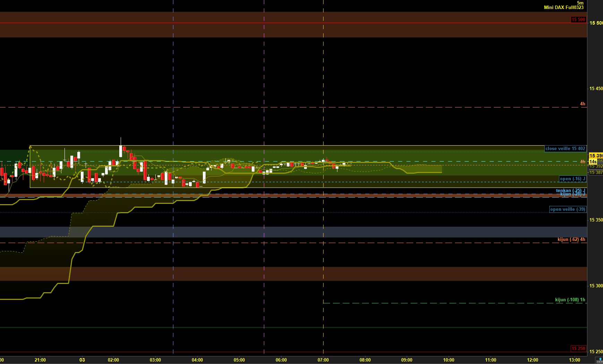Click the 15 350 price axis label

(x=596, y=220)
